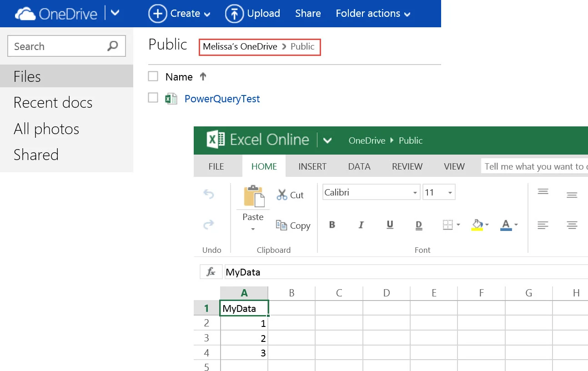Image resolution: width=588 pixels, height=371 pixels.
Task: Switch to the INSERT ribbon tab
Action: point(312,166)
